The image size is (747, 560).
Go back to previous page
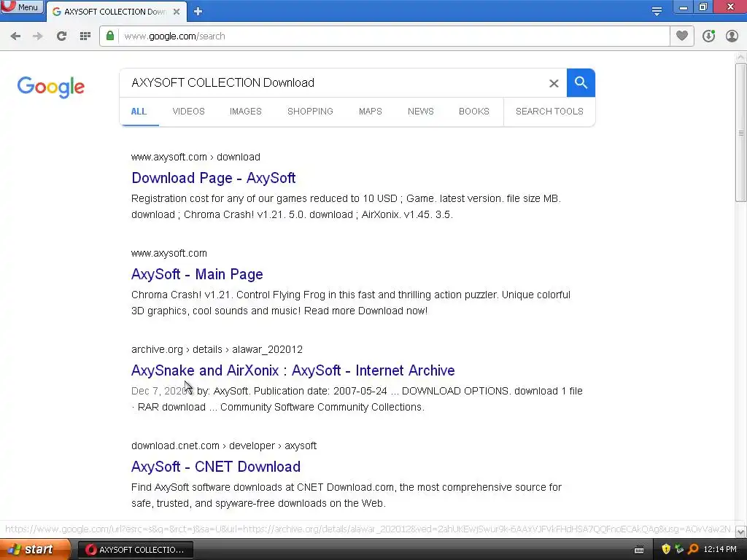point(15,36)
